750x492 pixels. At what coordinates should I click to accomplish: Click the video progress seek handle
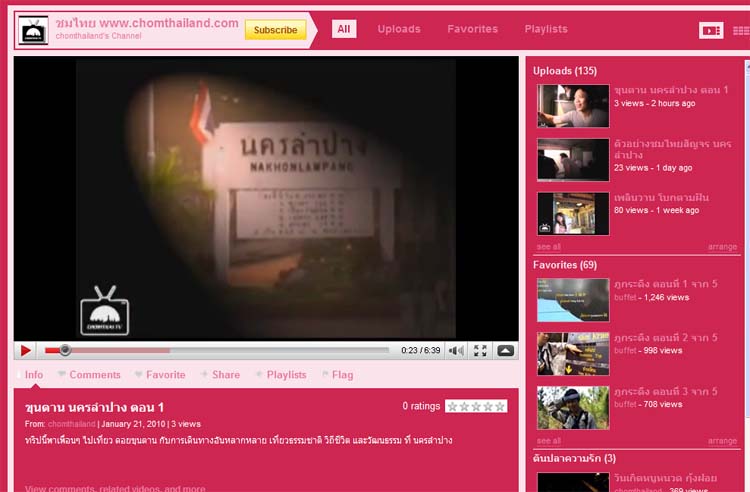[x=65, y=350]
